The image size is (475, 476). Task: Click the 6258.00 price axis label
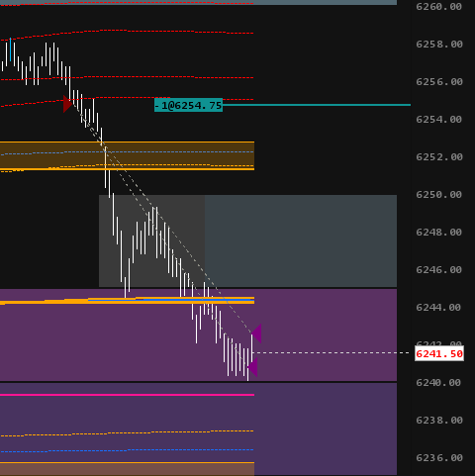coord(439,45)
